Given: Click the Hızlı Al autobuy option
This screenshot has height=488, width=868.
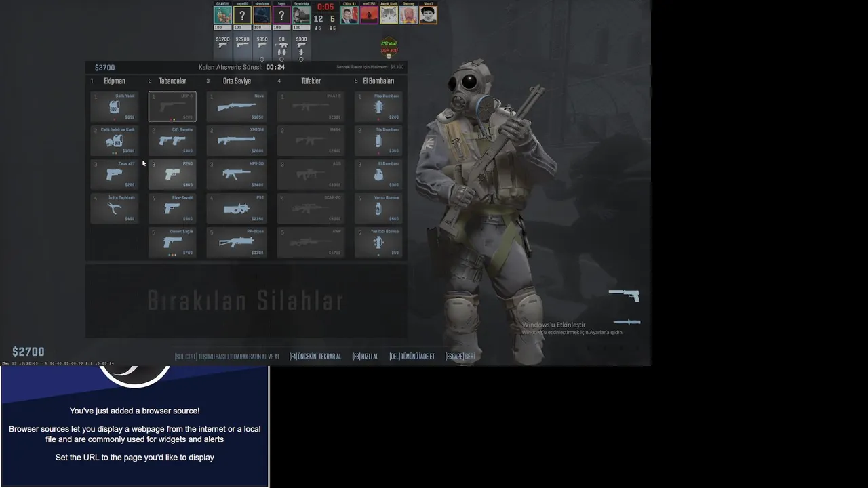Looking at the screenshot, I should [366, 357].
